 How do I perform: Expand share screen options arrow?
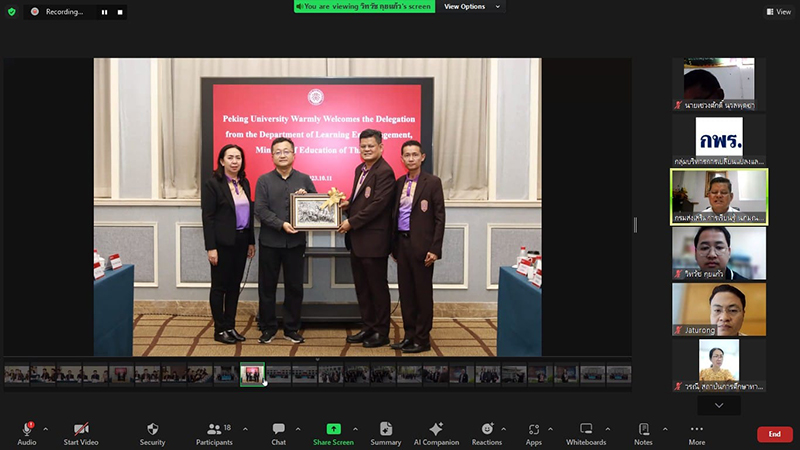356,429
